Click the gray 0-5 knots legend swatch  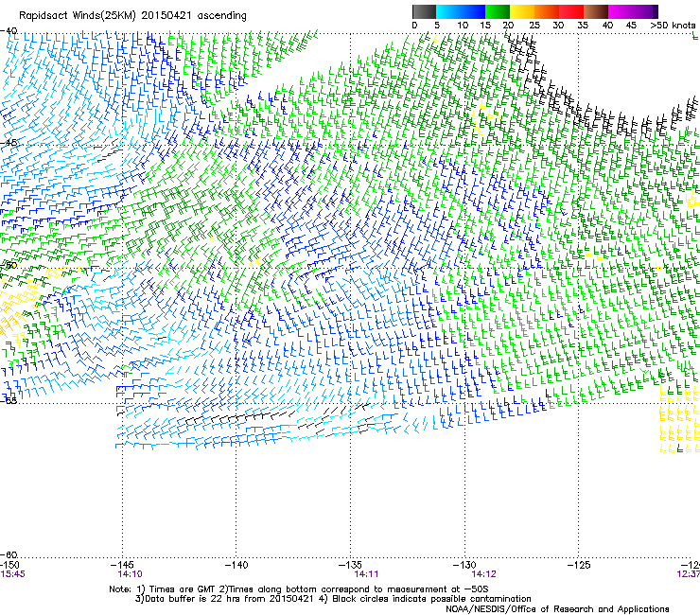click(424, 11)
